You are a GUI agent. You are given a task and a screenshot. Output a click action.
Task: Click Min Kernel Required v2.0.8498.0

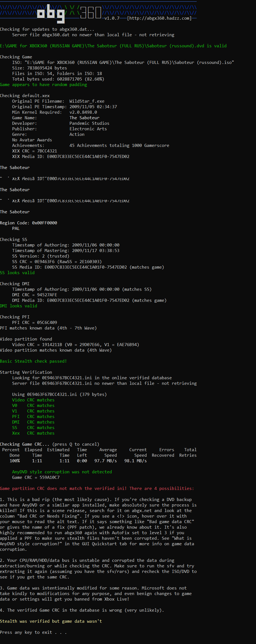point(83,112)
